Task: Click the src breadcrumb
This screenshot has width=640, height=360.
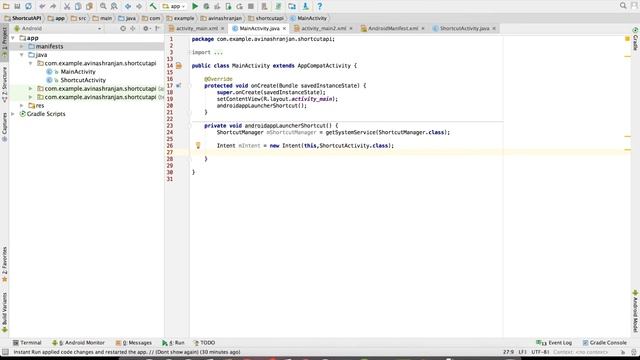Action: click(78, 18)
